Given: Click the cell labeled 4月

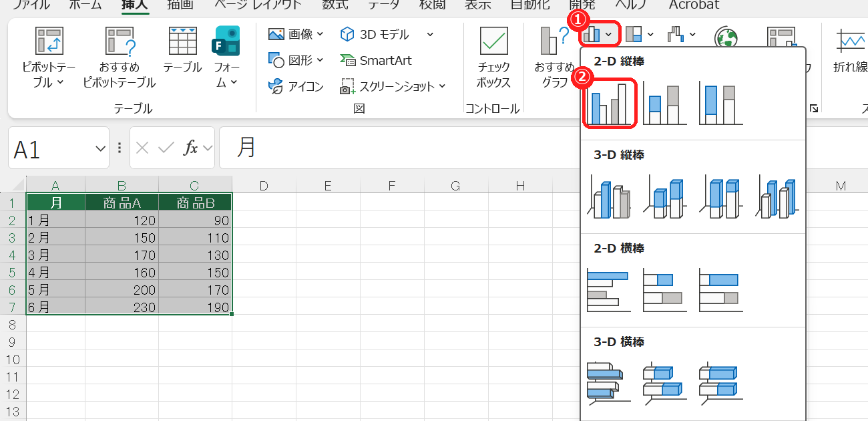Looking at the screenshot, I should (56, 272).
